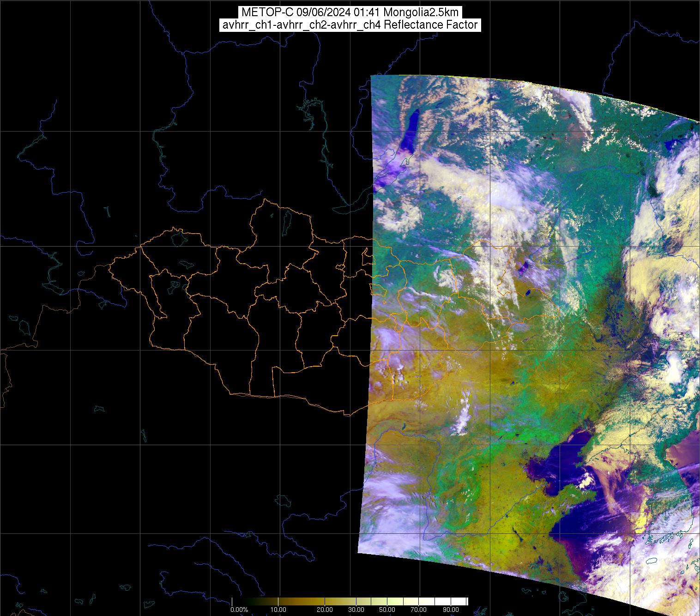
Task: Click the '90.00' color scale label
Action: pos(450,610)
